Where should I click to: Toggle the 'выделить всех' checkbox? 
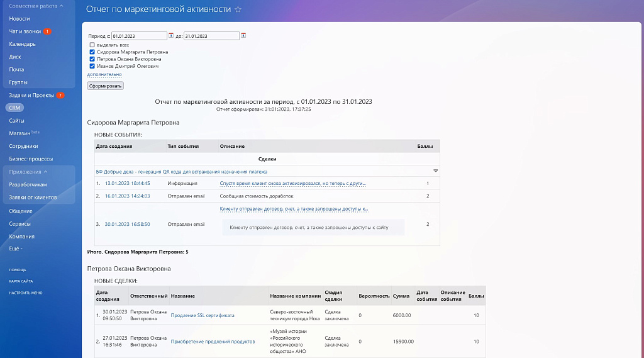point(92,45)
